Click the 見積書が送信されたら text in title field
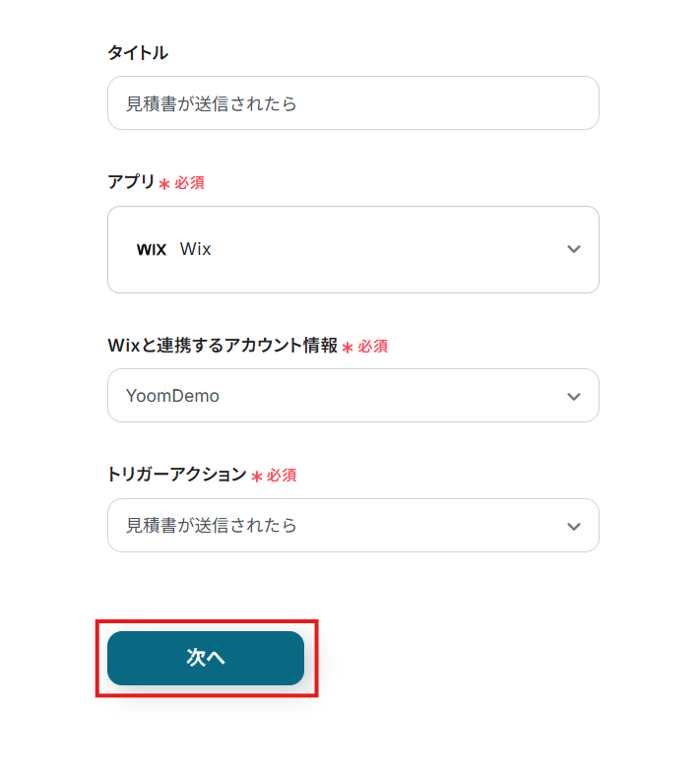Image resolution: width=700 pixels, height=770 pixels. [212, 103]
